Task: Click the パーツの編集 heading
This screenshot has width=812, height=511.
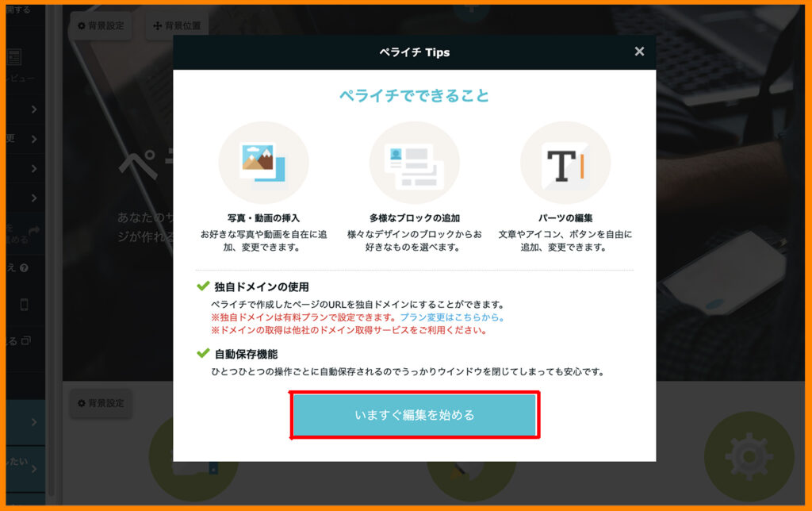Action: [x=565, y=218]
